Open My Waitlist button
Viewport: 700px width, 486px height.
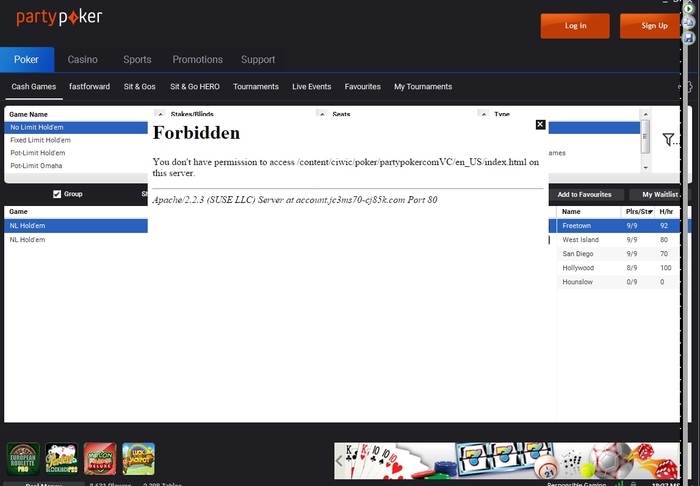click(x=659, y=195)
